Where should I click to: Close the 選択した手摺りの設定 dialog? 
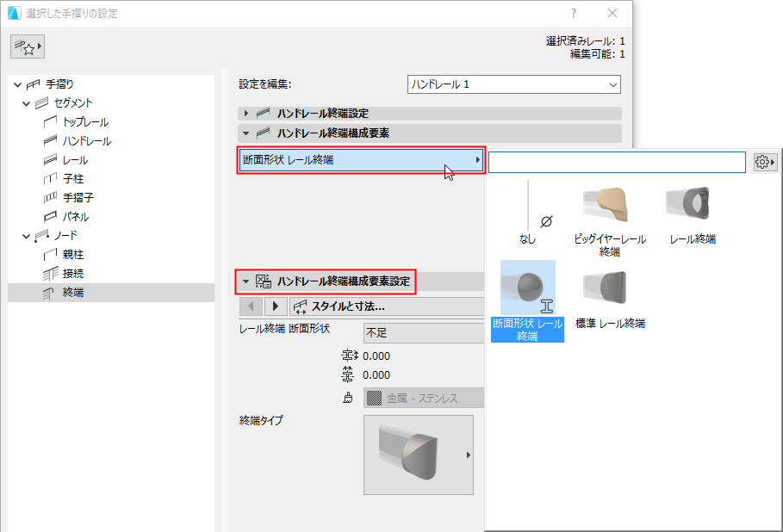point(612,13)
